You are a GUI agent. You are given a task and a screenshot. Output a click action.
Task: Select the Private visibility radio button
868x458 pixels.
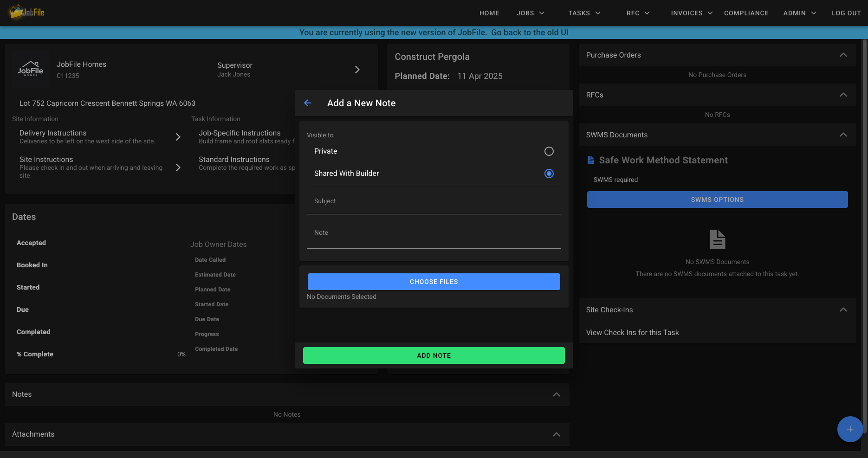[549, 151]
